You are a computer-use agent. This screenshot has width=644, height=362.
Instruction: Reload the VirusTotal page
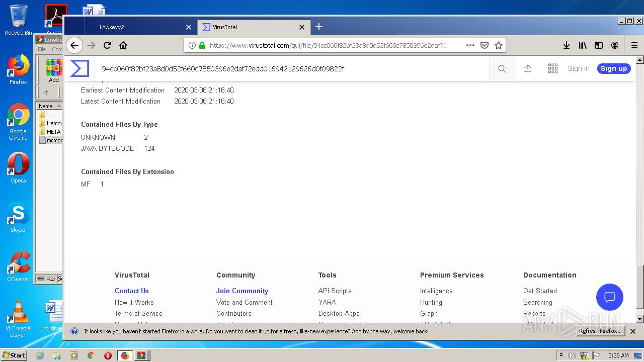pyautogui.click(x=107, y=45)
